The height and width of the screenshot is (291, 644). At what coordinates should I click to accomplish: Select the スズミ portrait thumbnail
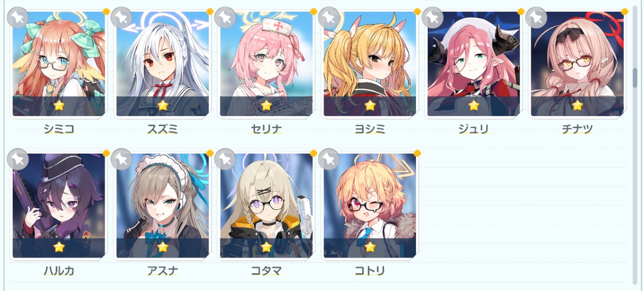coord(162,64)
